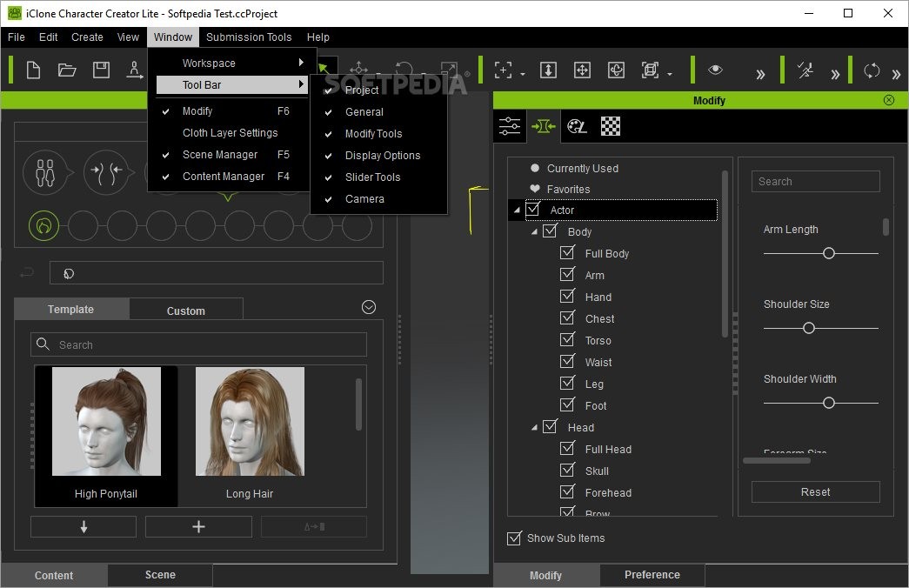This screenshot has height=588, width=909.
Task: Select the green hair category circle icon
Action: (44, 225)
